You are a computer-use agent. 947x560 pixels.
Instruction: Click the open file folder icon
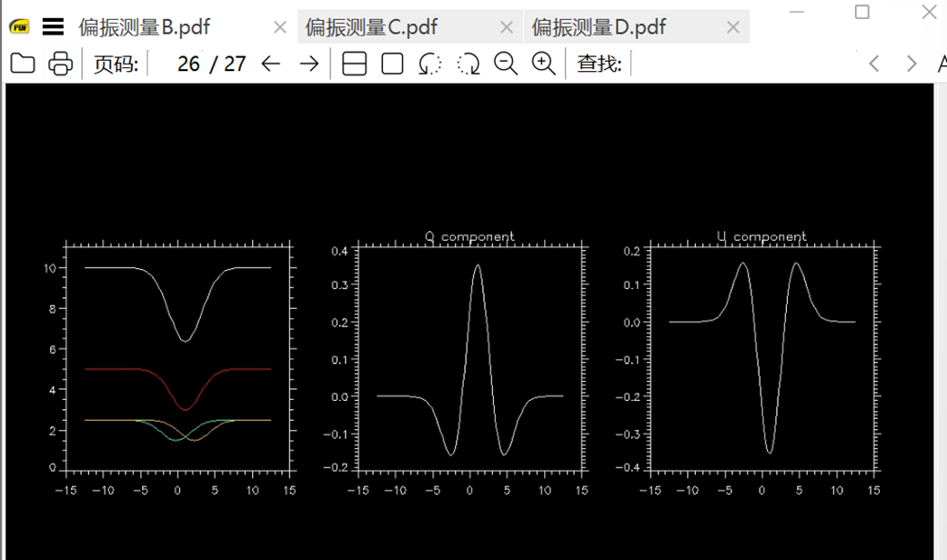22,64
